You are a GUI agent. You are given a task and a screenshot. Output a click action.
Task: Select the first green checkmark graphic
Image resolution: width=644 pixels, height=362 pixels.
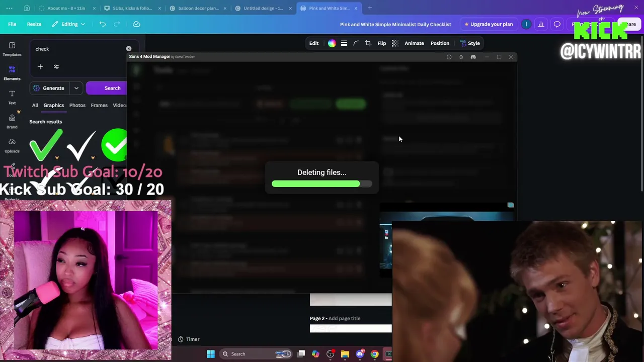(x=46, y=145)
